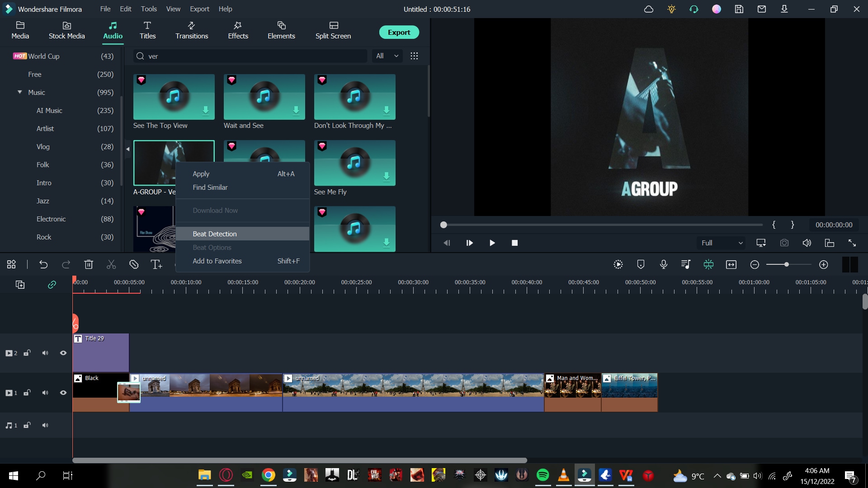Select the Add to Favorites option
The width and height of the screenshot is (868, 488).
[x=217, y=261]
